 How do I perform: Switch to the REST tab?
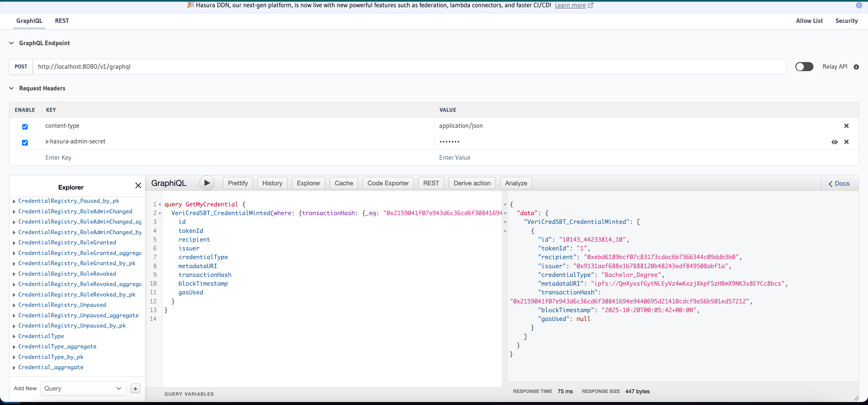[x=62, y=21]
